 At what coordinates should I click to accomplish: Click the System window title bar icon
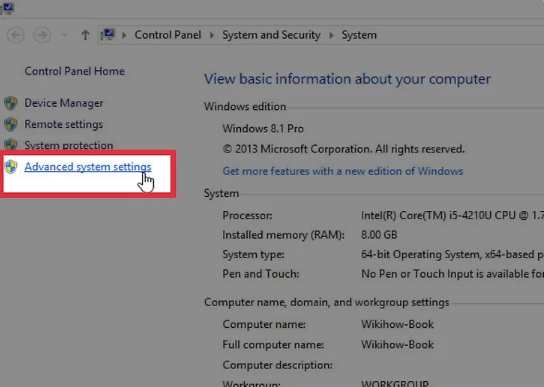click(x=7, y=8)
